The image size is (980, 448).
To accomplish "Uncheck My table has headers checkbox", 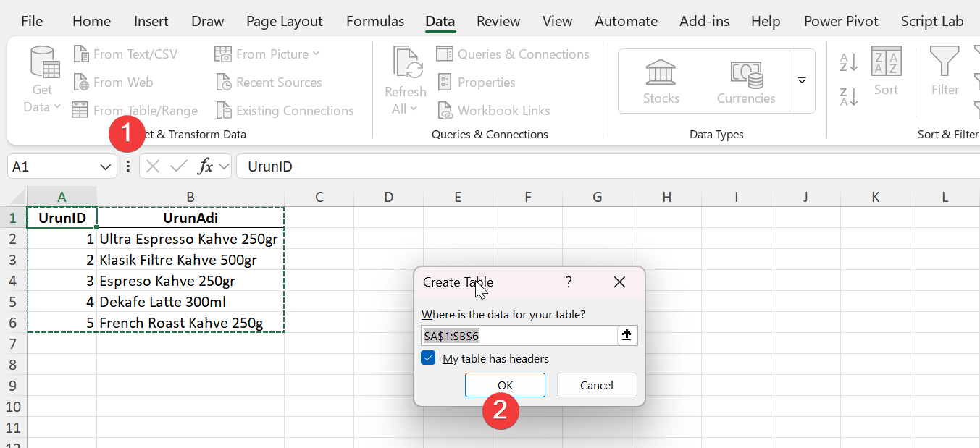I will pos(429,358).
